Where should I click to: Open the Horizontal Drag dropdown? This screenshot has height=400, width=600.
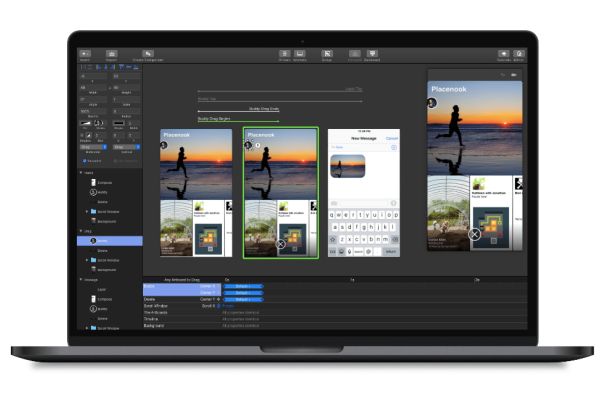pos(93,147)
